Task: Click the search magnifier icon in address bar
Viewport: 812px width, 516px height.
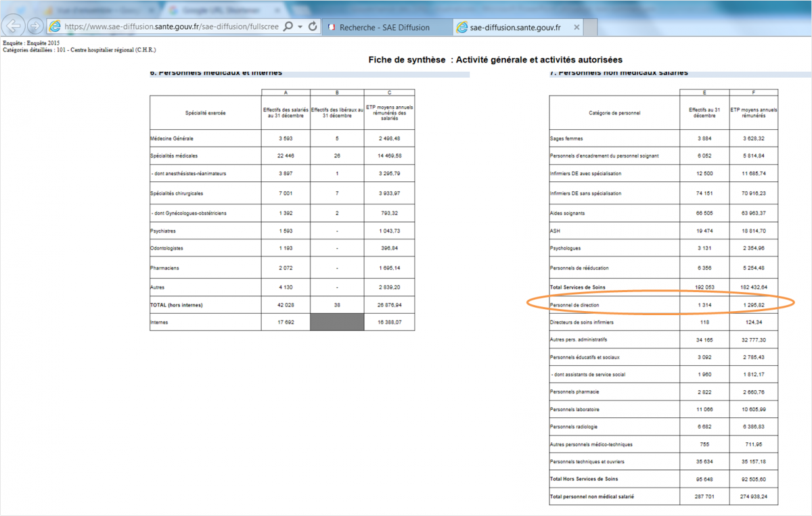Action: tap(287, 26)
